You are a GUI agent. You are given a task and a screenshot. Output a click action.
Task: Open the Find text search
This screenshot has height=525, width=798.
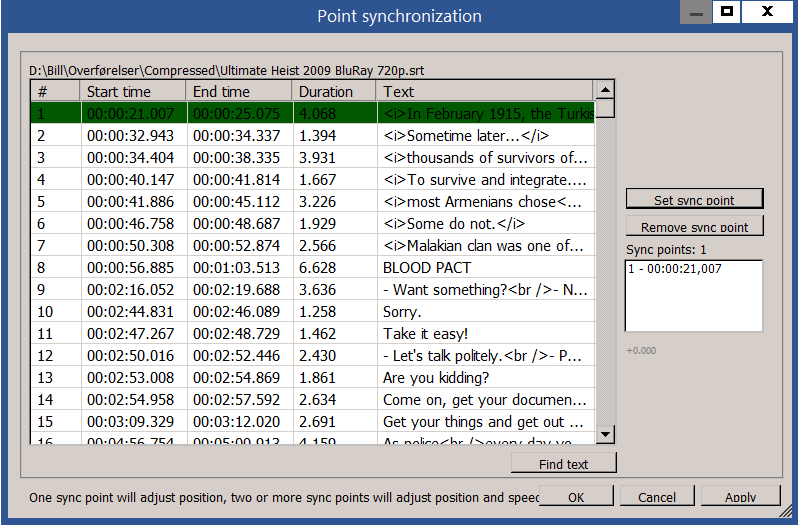click(x=563, y=463)
